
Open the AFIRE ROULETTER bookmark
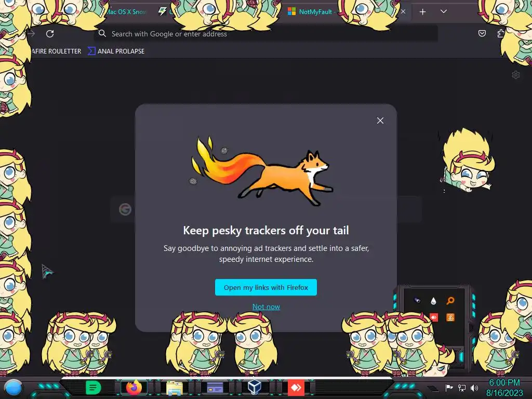click(x=56, y=51)
